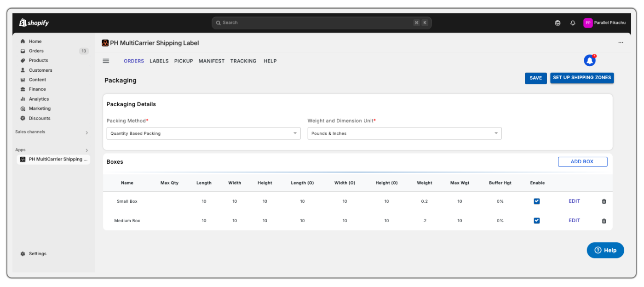644x287 pixels.
Task: Open Content in the sidebar
Action: (x=37, y=80)
